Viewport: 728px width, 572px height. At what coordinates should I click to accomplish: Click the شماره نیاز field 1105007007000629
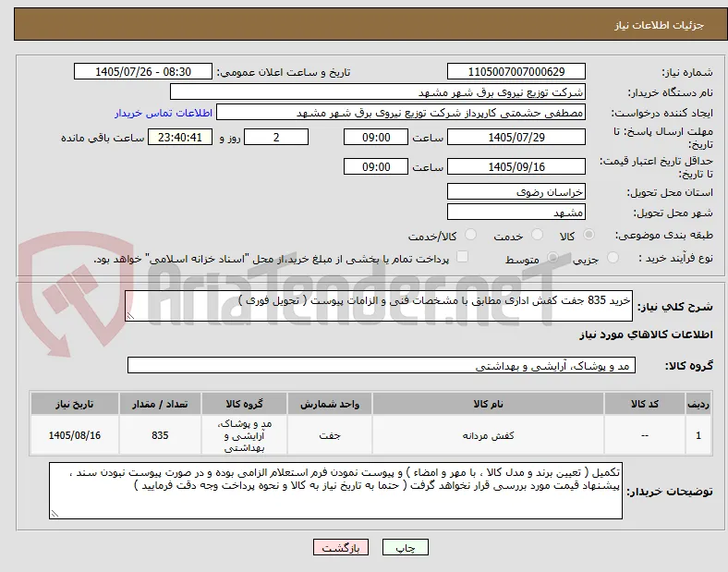click(516, 71)
